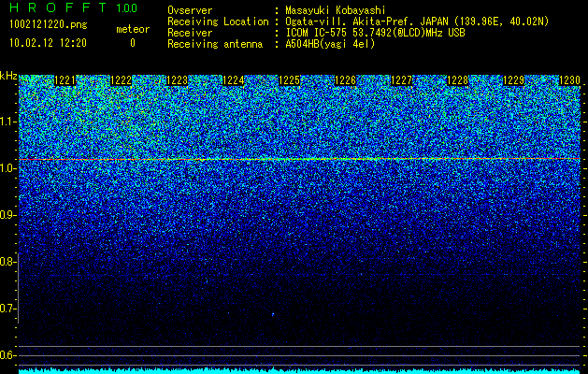Click the 1226 time marker
Image resolution: width=588 pixels, height=374 pixels.
(x=345, y=80)
